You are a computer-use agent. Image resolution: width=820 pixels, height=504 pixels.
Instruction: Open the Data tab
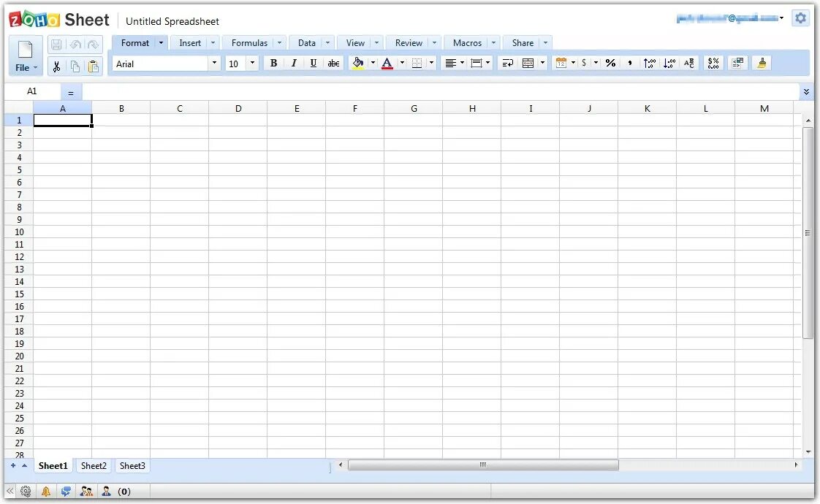point(306,43)
